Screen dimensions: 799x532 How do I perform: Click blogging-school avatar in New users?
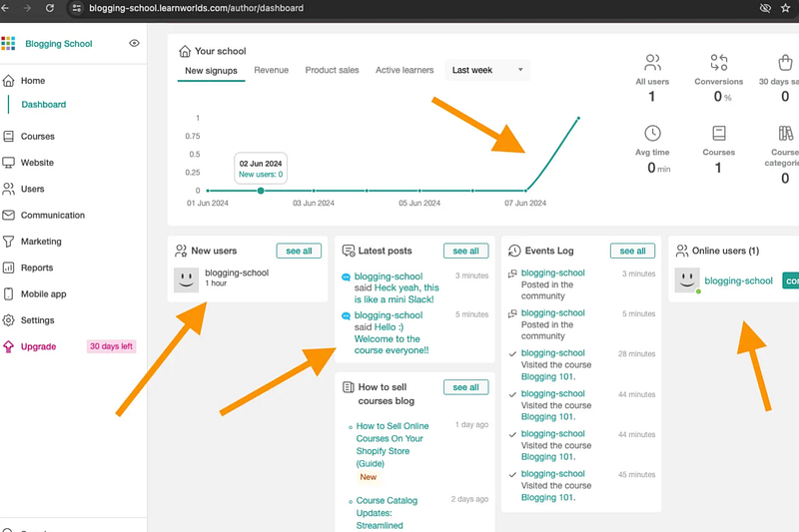(x=186, y=280)
